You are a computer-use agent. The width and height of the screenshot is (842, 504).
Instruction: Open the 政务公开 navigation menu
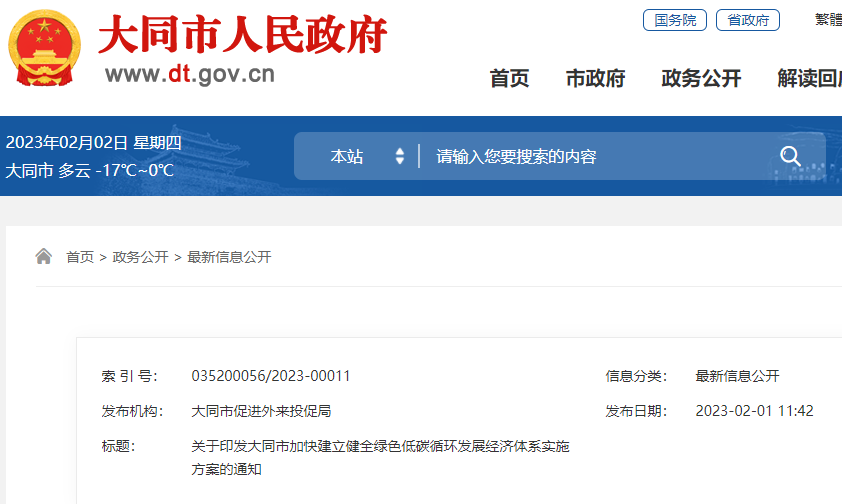point(701,79)
